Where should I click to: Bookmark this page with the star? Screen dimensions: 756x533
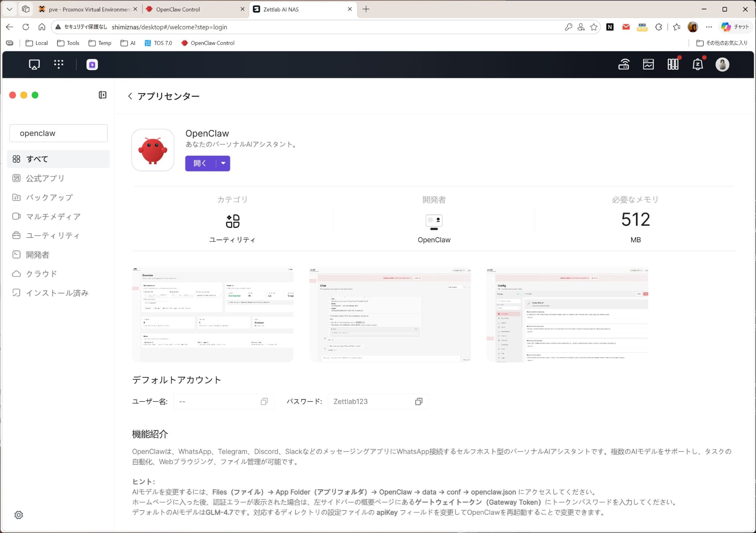(x=594, y=27)
